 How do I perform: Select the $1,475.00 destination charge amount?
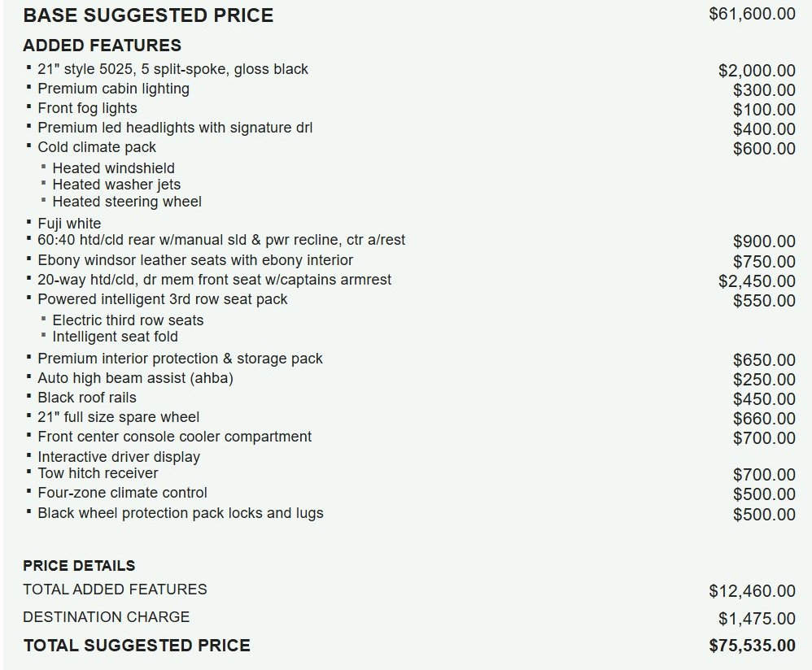tap(757, 618)
